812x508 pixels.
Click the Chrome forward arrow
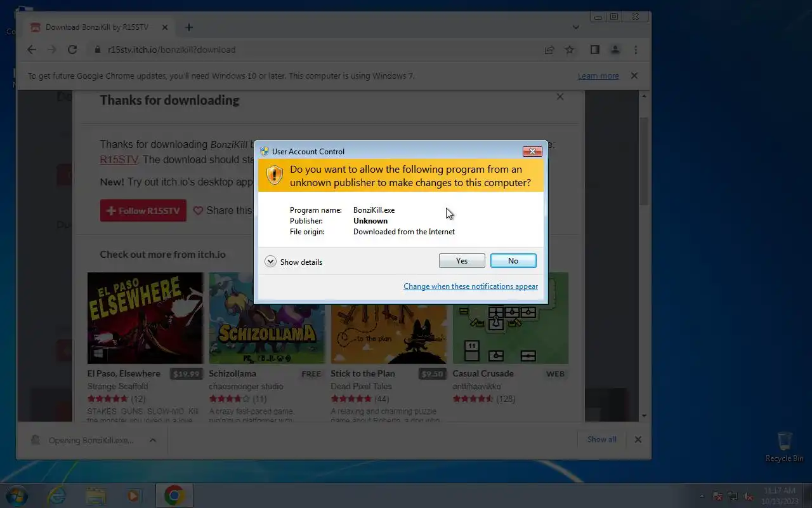(52, 50)
